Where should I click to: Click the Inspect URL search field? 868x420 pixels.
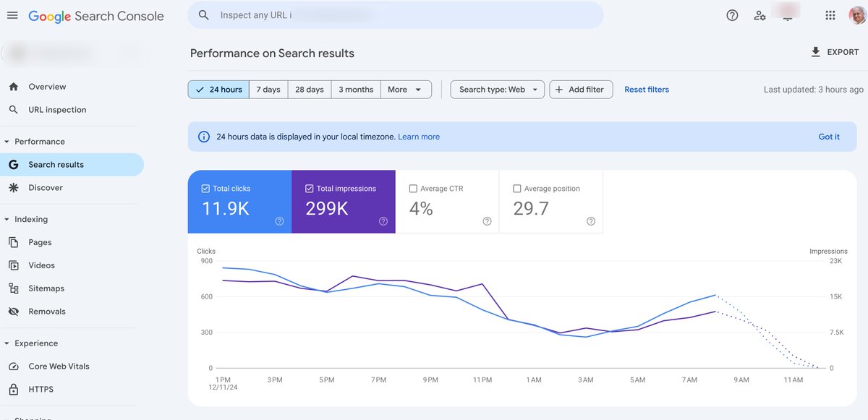pyautogui.click(x=395, y=14)
